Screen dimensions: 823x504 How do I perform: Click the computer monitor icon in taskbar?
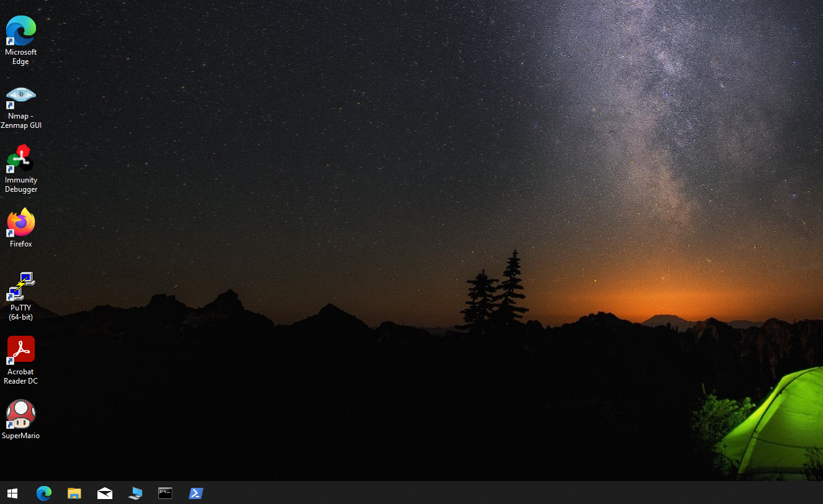[x=135, y=493]
